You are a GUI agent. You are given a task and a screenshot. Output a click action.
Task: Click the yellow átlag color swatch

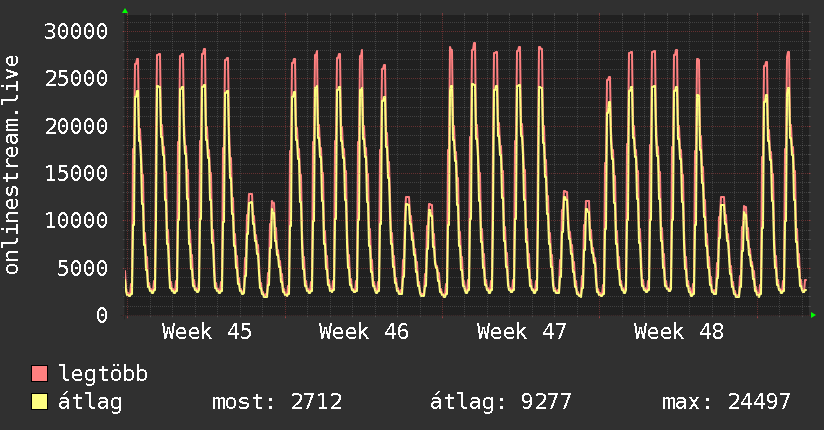point(39,402)
